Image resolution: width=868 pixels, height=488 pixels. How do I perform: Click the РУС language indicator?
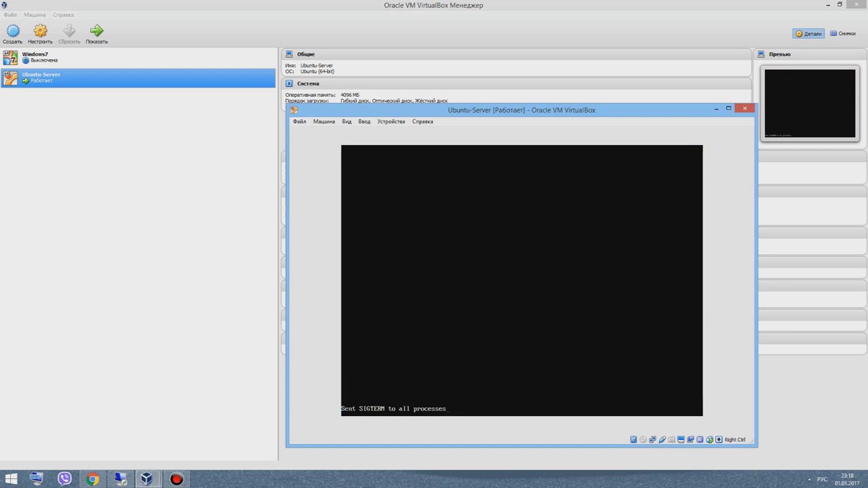point(822,480)
